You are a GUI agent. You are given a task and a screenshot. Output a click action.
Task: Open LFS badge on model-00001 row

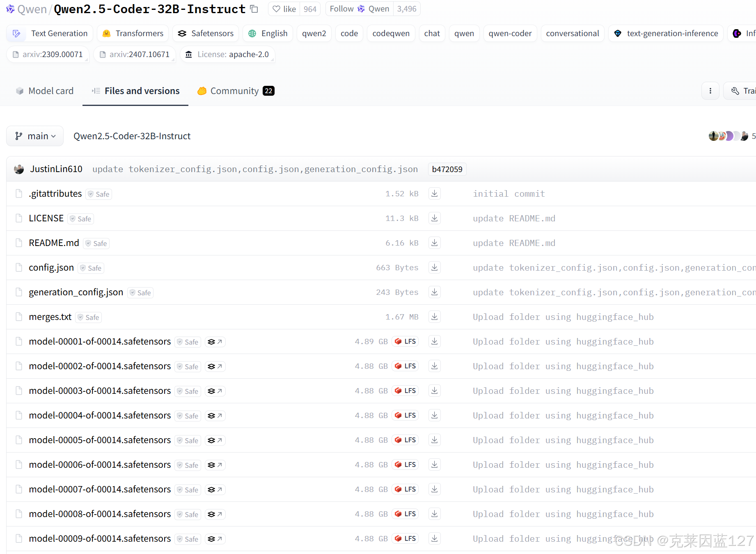click(x=405, y=341)
